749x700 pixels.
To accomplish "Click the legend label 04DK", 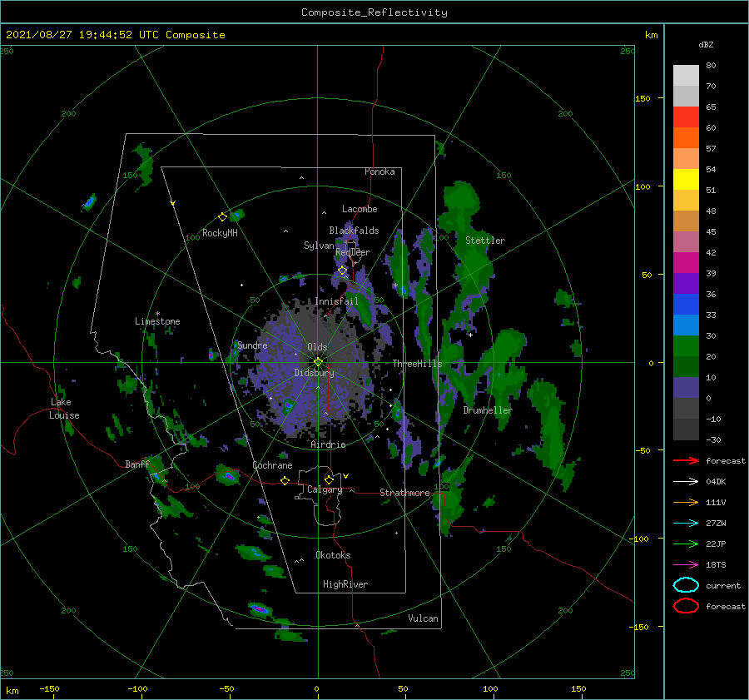I will point(716,482).
